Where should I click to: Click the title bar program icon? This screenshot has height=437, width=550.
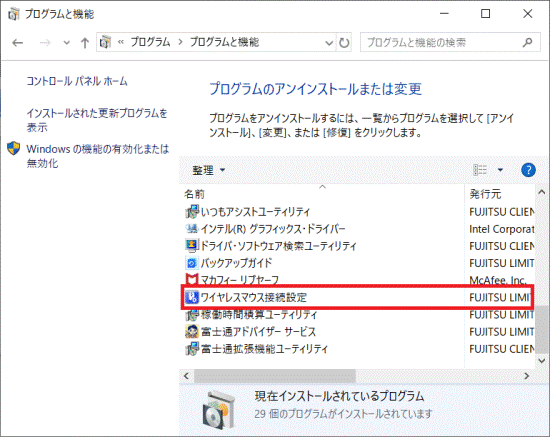click(14, 14)
